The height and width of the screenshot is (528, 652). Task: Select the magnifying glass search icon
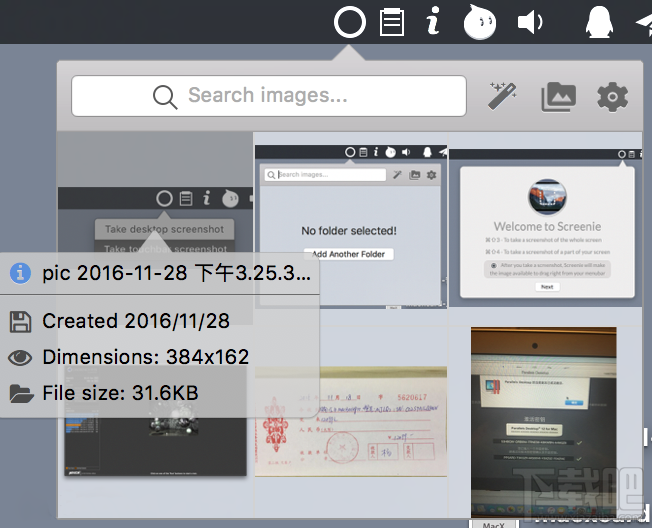165,97
